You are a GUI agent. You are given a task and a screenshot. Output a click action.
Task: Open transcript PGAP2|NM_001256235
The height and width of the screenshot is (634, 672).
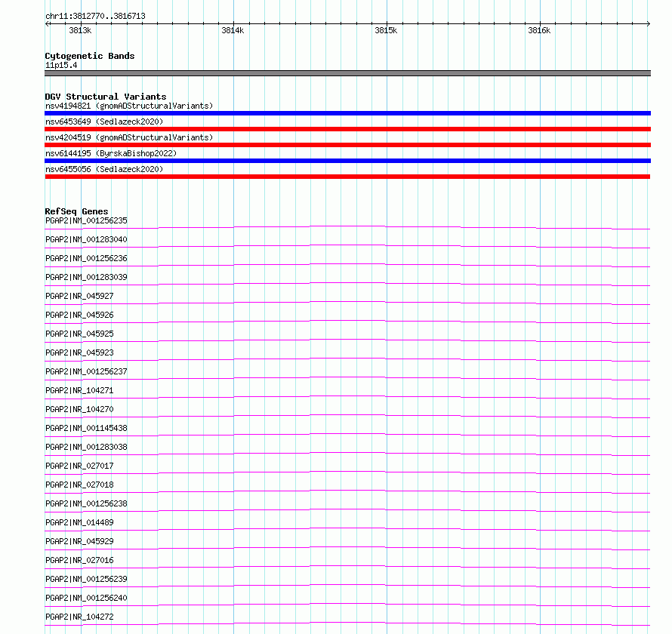[86, 220]
